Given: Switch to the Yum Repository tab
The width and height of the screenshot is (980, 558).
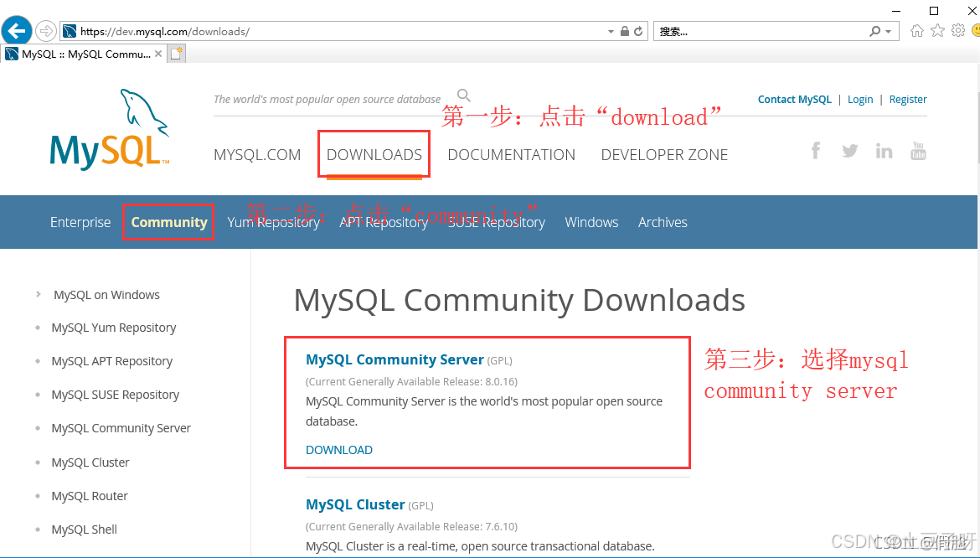Looking at the screenshot, I should pos(273,222).
